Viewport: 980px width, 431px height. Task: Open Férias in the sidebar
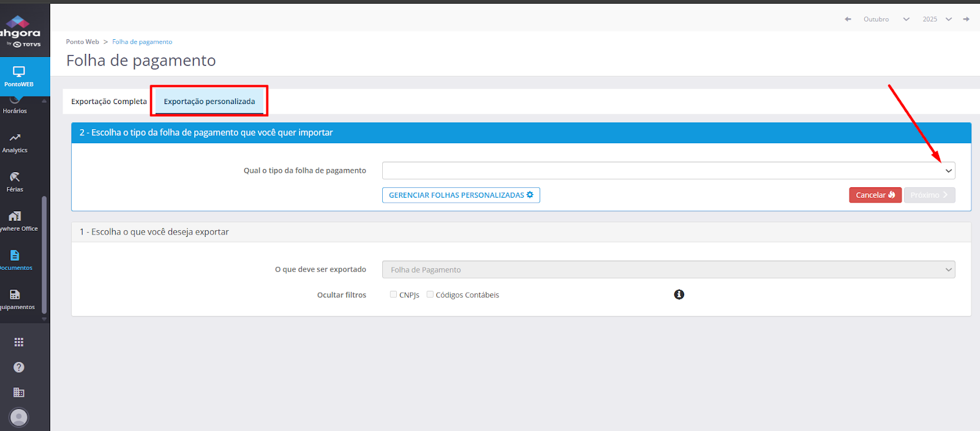(15, 182)
